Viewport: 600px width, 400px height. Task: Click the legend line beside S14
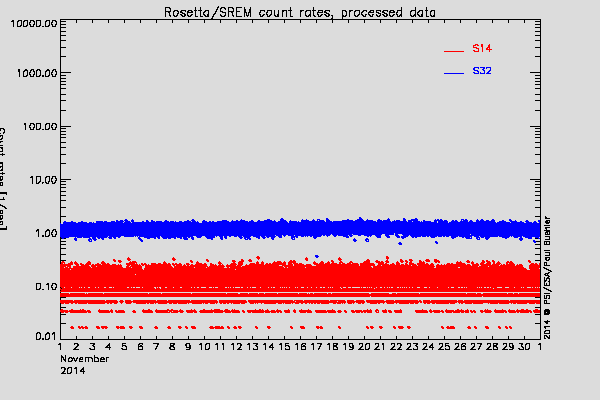pos(454,50)
